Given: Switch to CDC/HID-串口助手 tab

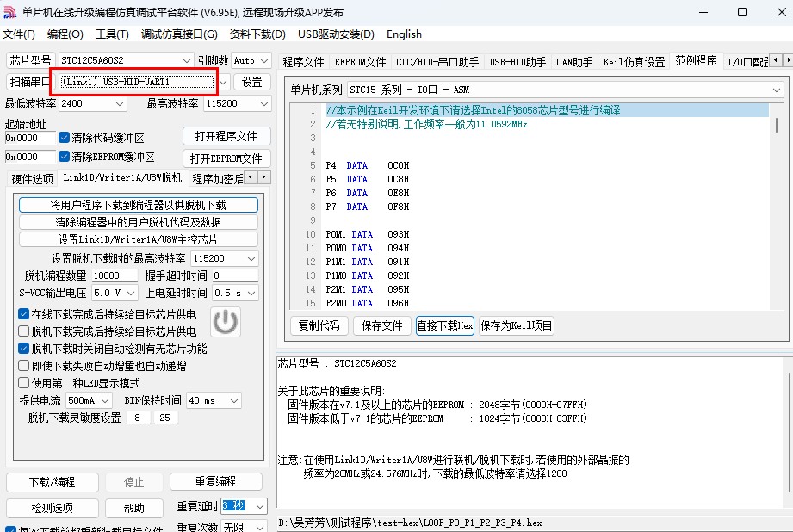Looking at the screenshot, I should point(437,62).
